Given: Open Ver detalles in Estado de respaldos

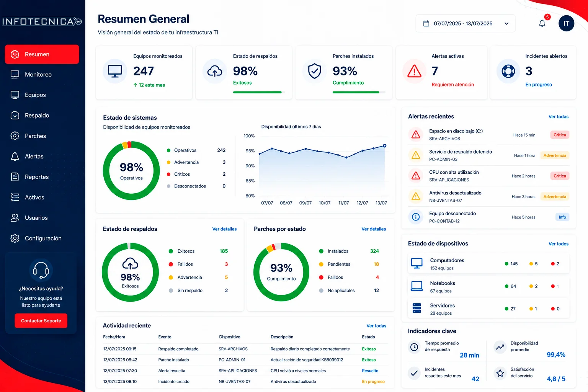Looking at the screenshot, I should click(x=224, y=229).
